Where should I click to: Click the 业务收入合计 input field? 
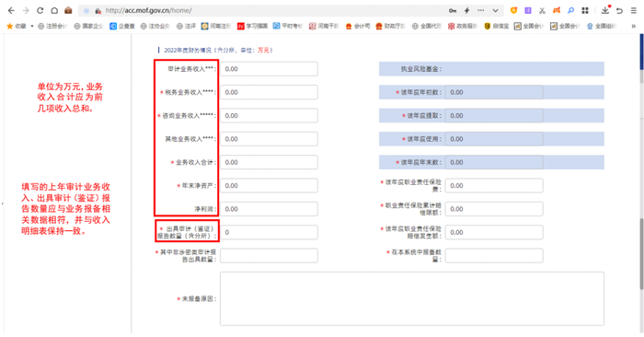tap(269, 162)
